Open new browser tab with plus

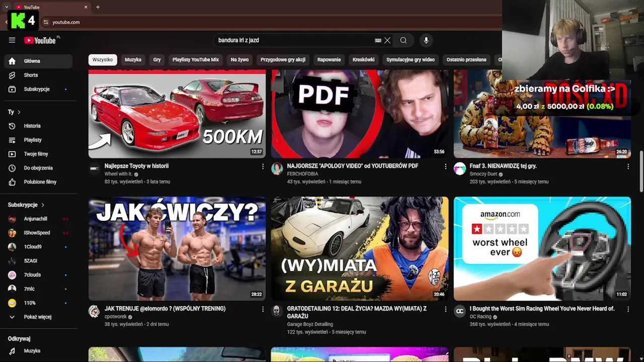pyautogui.click(x=98, y=7)
